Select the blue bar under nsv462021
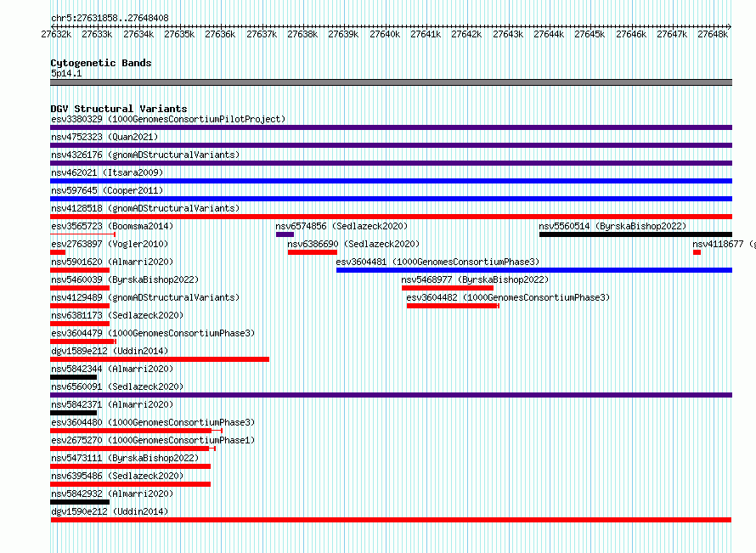Screen dimensions: 756x553 391,181
